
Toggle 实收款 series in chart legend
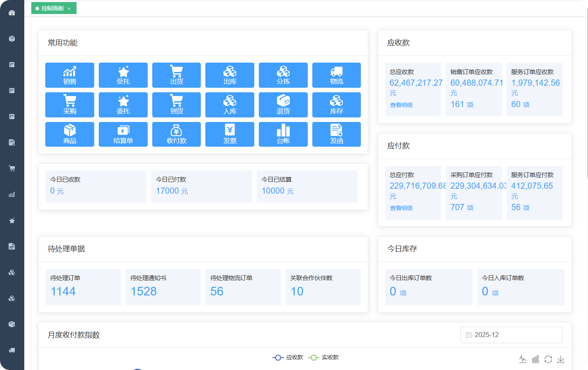(x=324, y=357)
